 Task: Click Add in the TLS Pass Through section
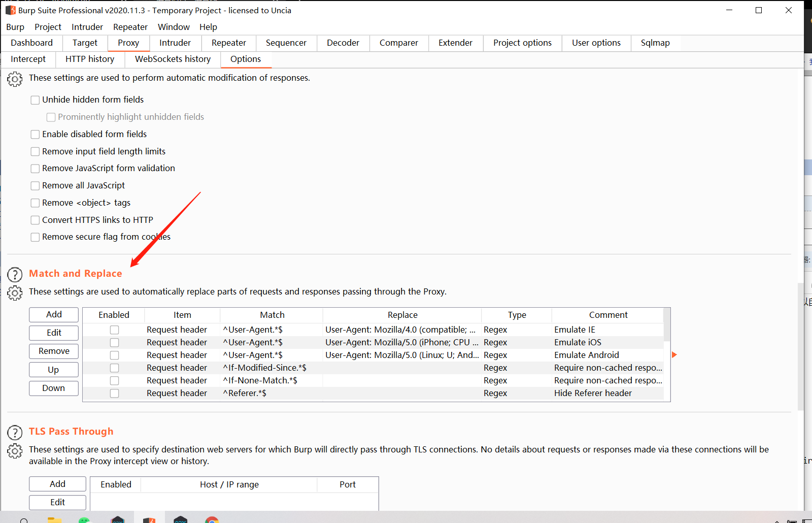57,484
